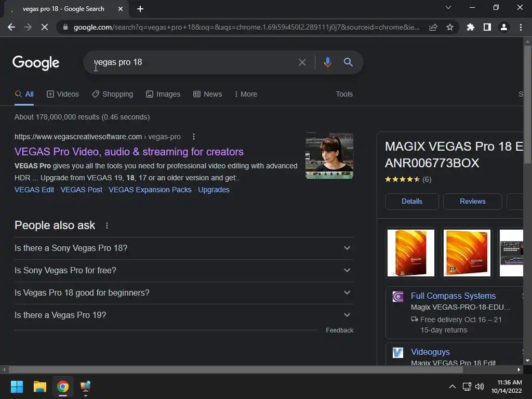This screenshot has width=532, height=399.
Task: Expand "Is there a Sony Vegas Pro 18?"
Action: (x=184, y=248)
